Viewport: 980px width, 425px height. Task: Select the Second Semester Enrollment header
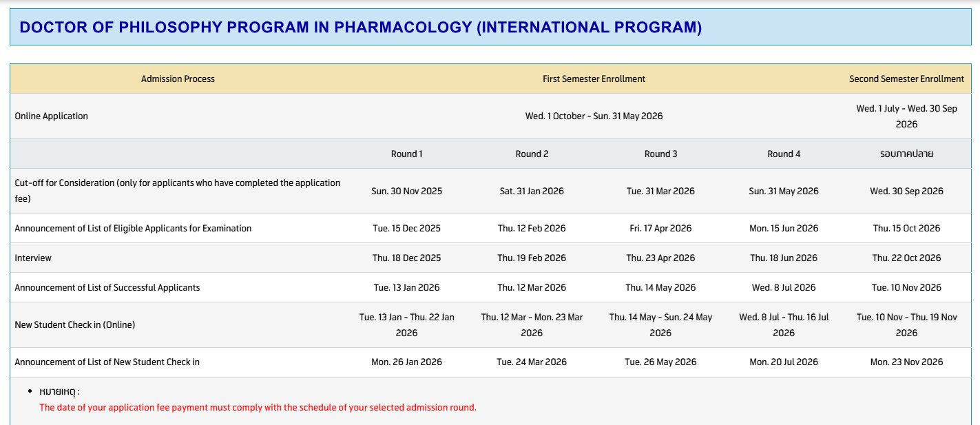click(x=906, y=79)
